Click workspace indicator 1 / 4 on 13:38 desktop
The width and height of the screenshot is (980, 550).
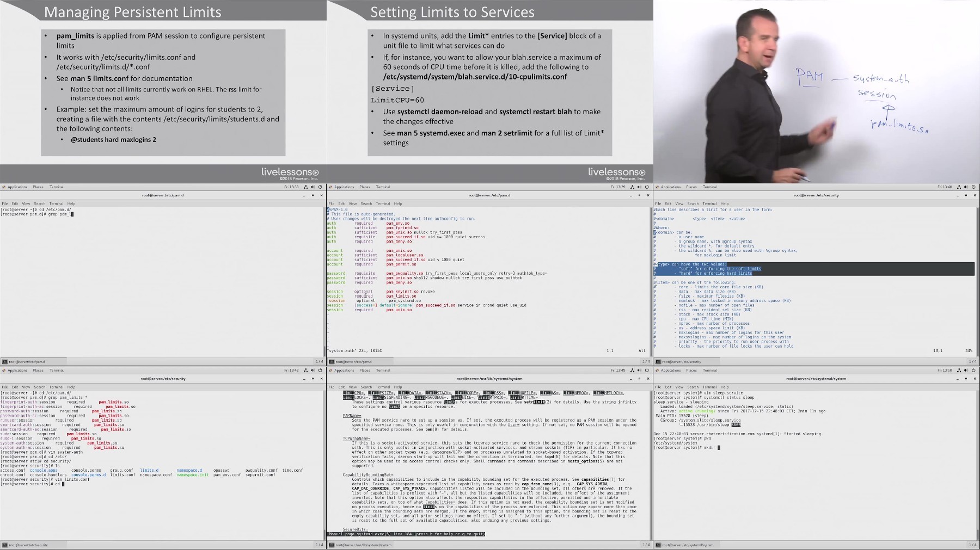tap(319, 362)
